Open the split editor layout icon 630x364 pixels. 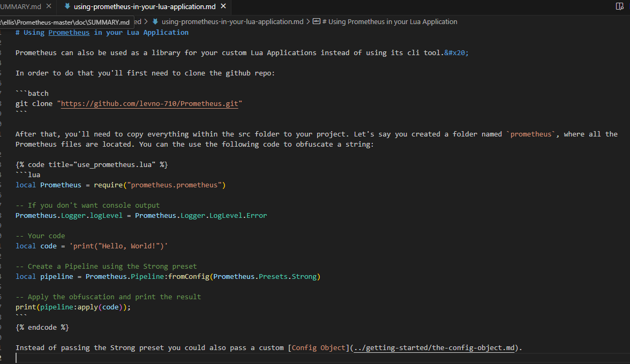pyautogui.click(x=619, y=6)
